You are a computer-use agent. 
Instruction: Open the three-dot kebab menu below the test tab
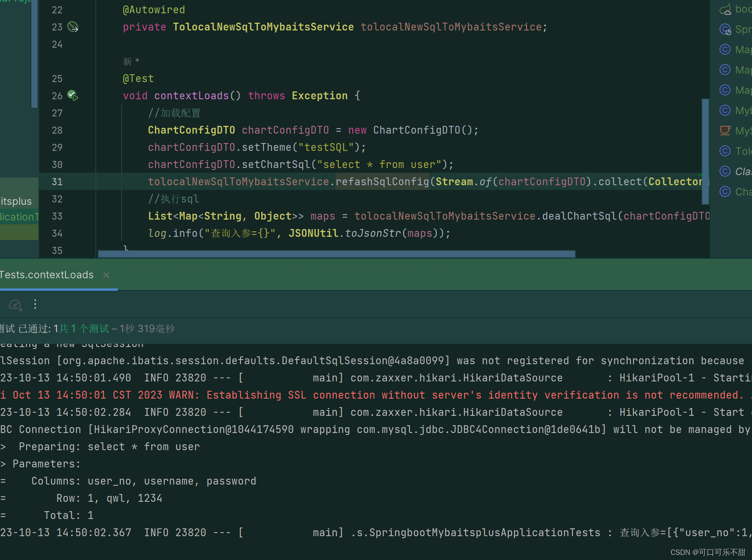(x=35, y=304)
